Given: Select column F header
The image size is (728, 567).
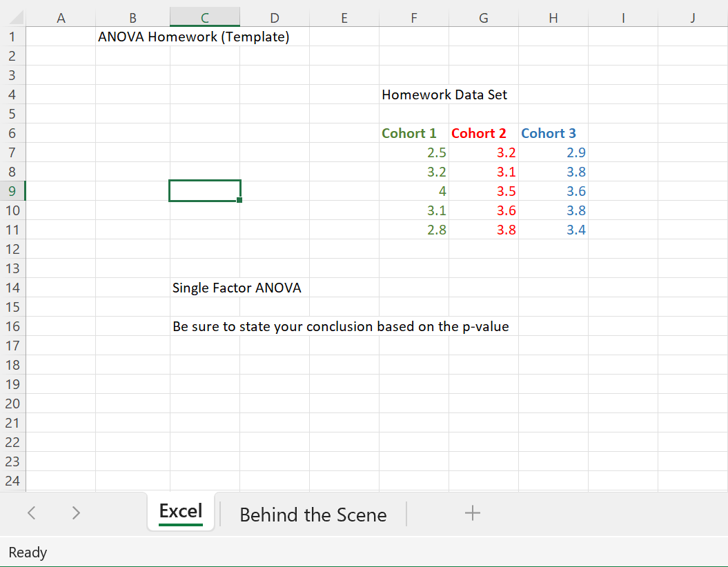Looking at the screenshot, I should pyautogui.click(x=413, y=18).
